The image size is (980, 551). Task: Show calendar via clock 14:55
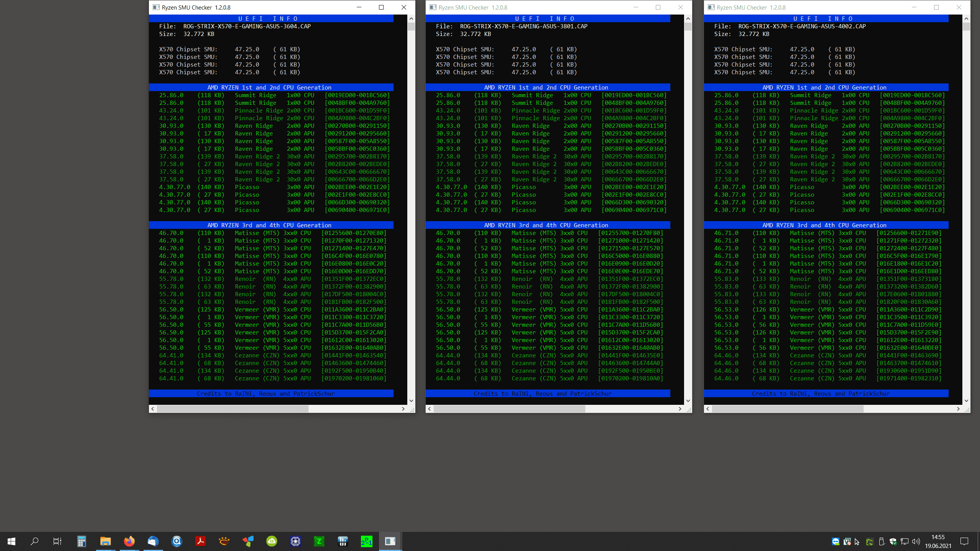pyautogui.click(x=938, y=541)
